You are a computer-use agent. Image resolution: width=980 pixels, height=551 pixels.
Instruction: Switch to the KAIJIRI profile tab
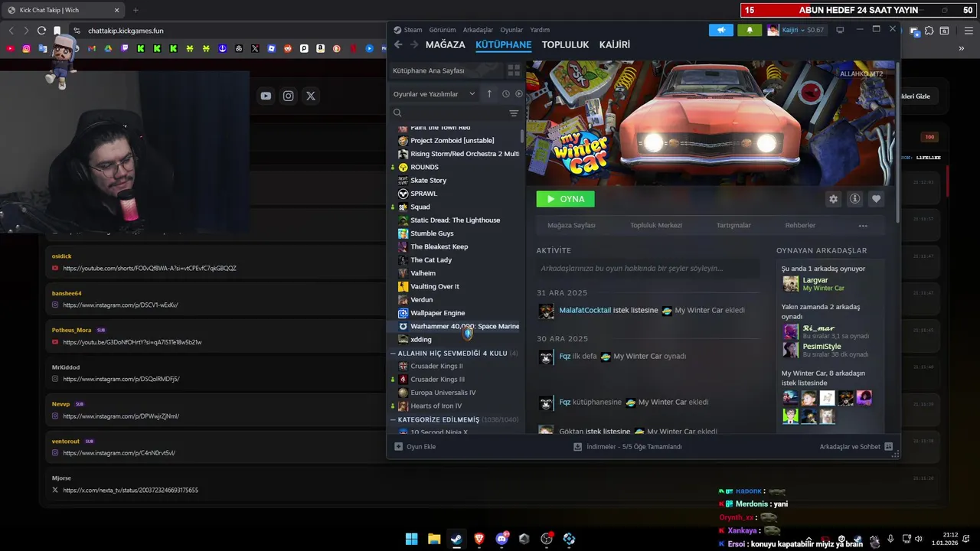(614, 44)
